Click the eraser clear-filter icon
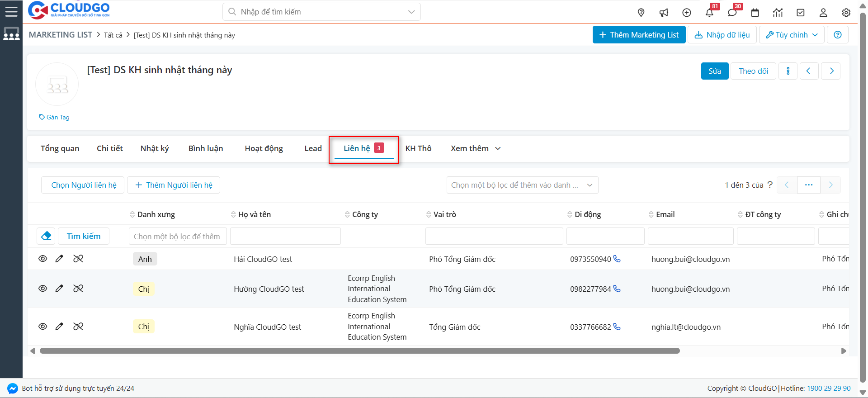Image resolution: width=868 pixels, height=398 pixels. pyautogui.click(x=46, y=236)
